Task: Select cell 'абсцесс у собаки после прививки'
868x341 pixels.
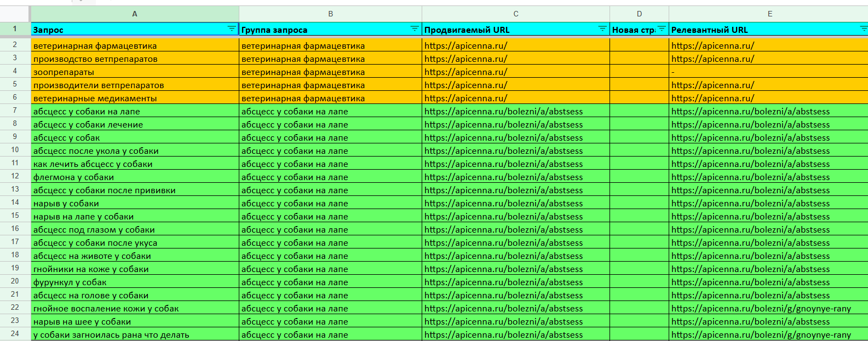Action: tap(135, 190)
